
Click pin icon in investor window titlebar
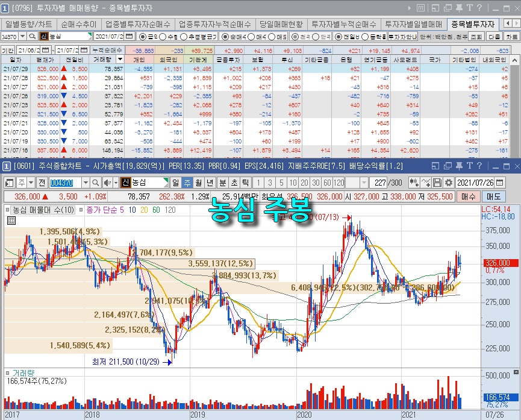[459, 8]
